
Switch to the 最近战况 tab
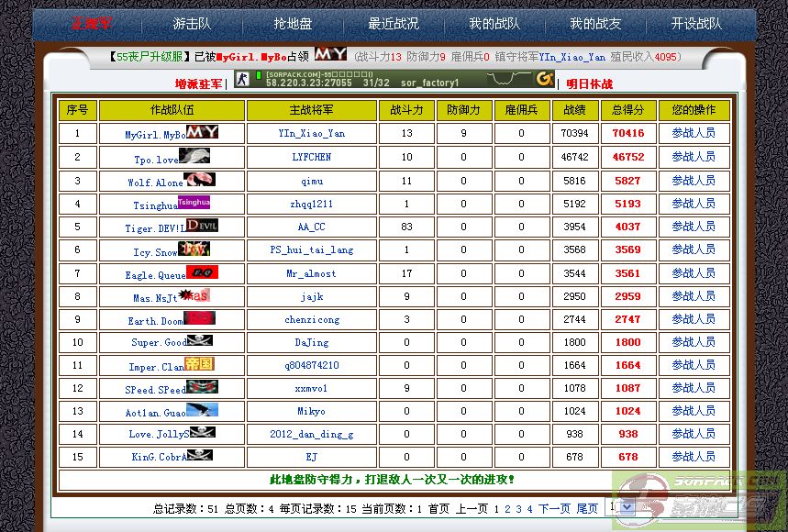coord(394,24)
